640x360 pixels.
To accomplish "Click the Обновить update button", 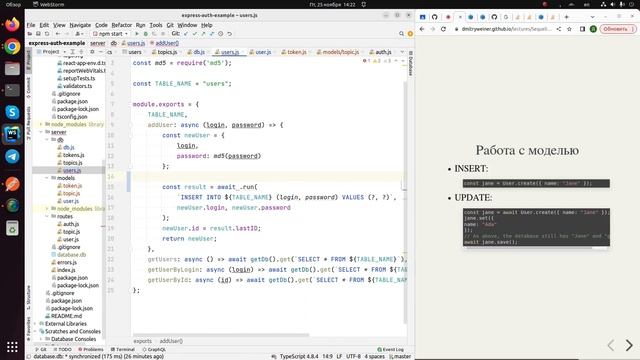I will 618,29.
